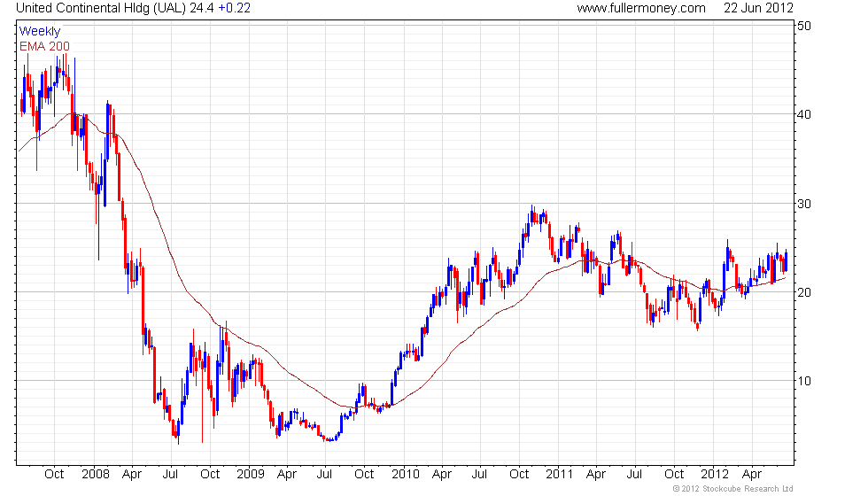This screenshot has width=868, height=496.
Task: Click the 40 price axis label
Action: (804, 114)
